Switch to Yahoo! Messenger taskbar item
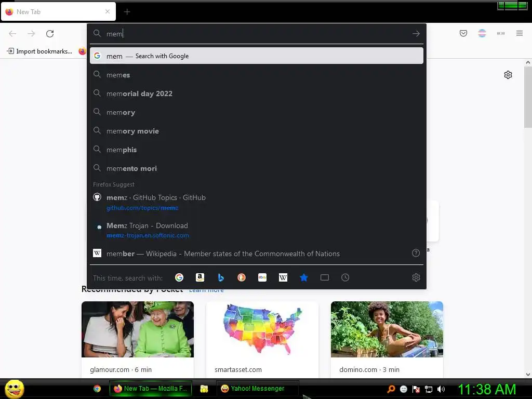This screenshot has height=399, width=532. [258, 389]
